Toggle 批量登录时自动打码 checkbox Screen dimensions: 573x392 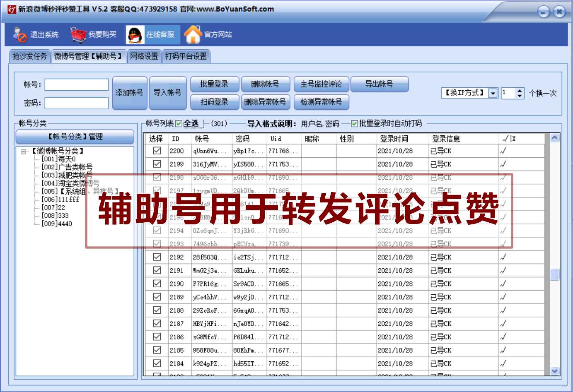click(354, 123)
